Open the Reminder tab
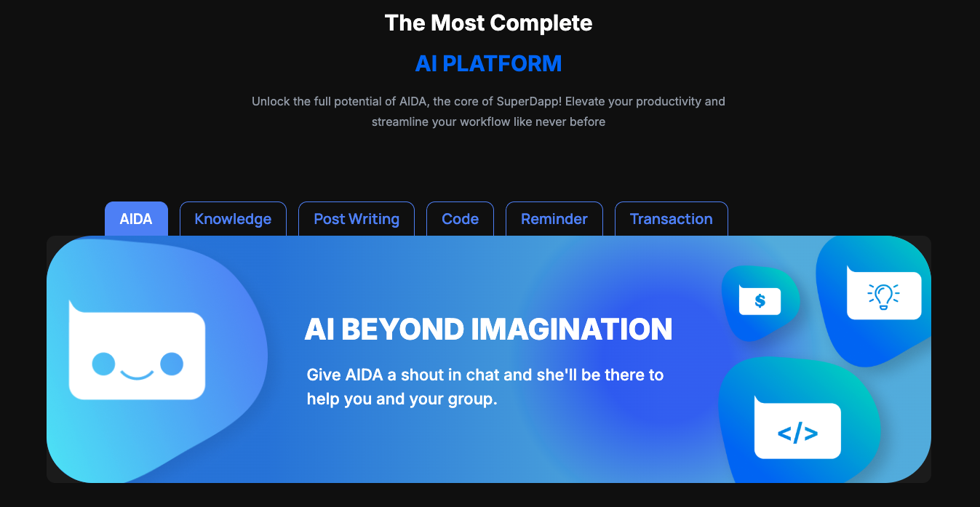This screenshot has width=980, height=507. tap(554, 219)
